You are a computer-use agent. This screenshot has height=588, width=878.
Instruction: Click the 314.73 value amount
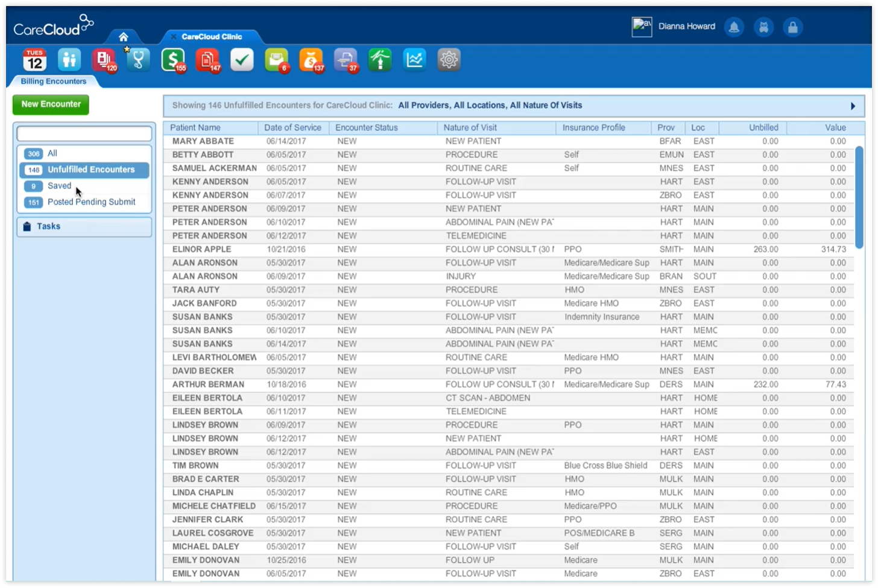(x=833, y=249)
